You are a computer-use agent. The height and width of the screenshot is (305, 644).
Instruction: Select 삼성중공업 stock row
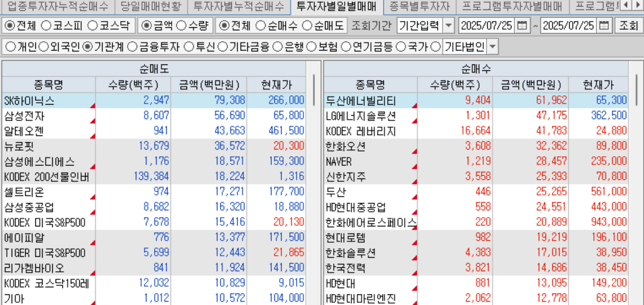[x=154, y=207]
